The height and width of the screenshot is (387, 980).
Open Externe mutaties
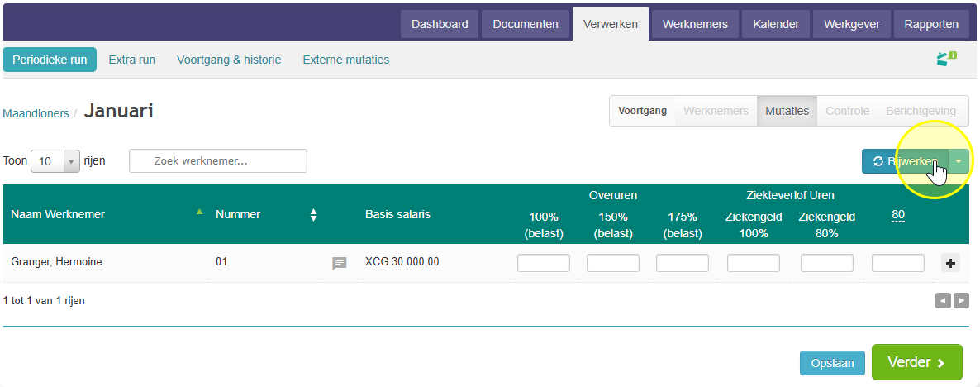(x=346, y=60)
